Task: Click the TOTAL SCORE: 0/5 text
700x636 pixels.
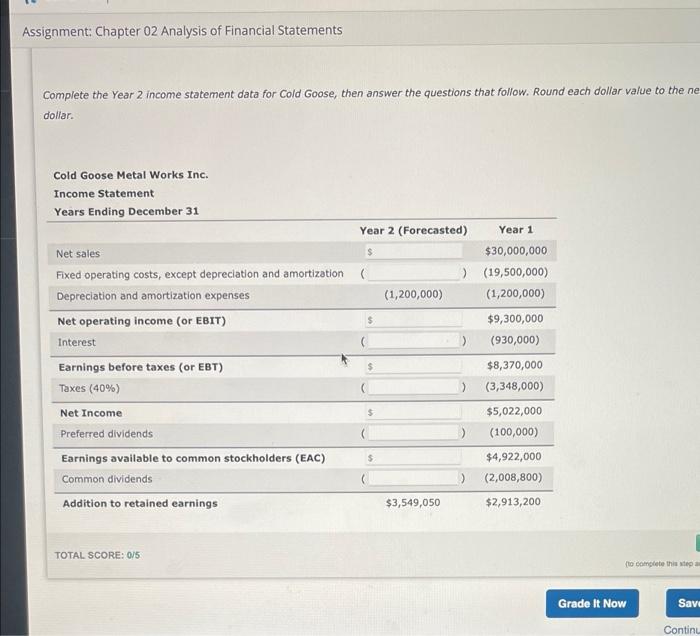Action: (x=97, y=555)
